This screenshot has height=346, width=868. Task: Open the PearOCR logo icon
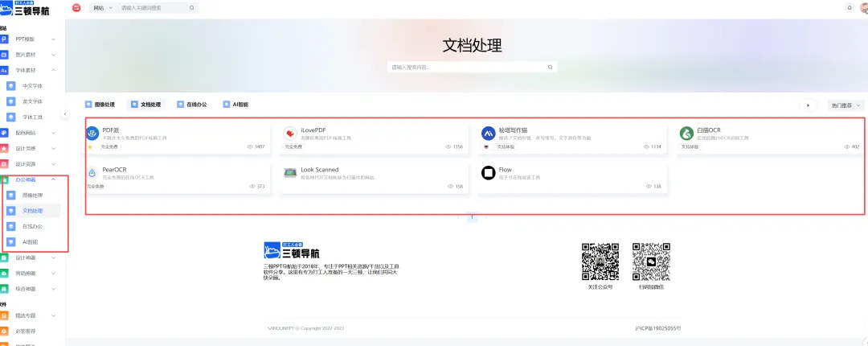92,173
